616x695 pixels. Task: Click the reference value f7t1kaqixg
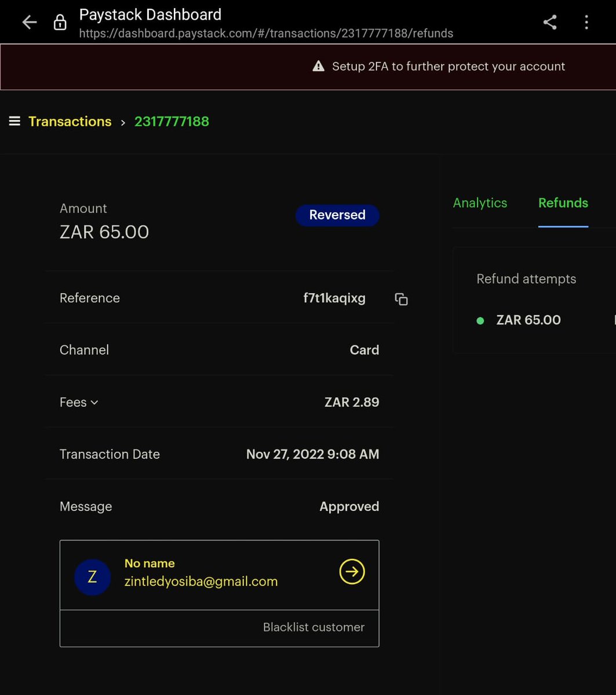pos(334,298)
